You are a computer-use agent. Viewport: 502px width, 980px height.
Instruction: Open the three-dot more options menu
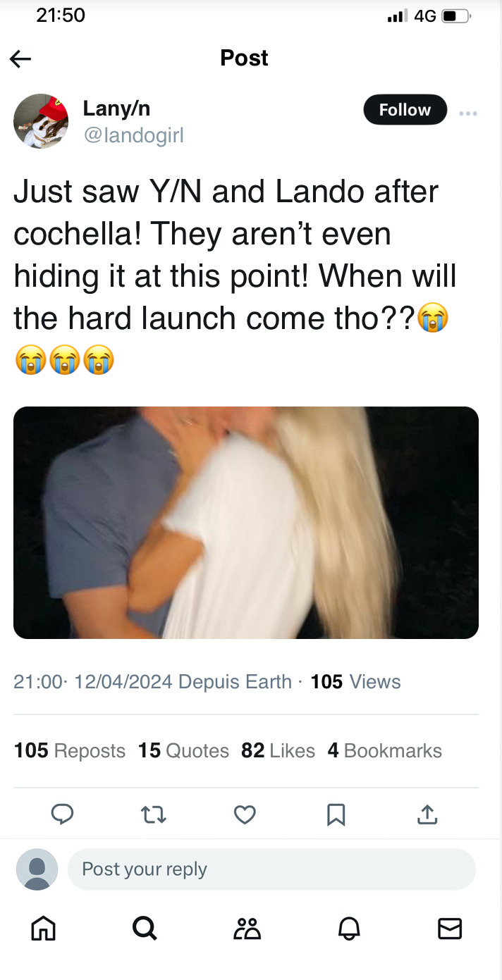click(467, 113)
